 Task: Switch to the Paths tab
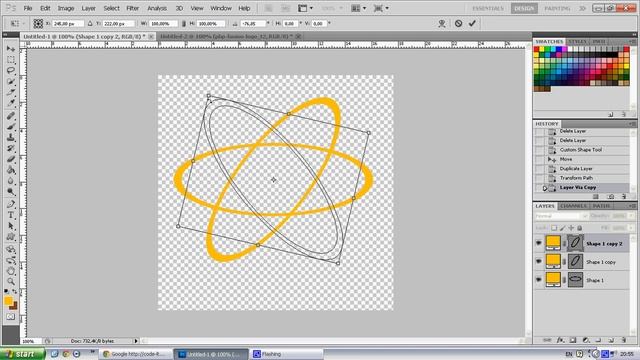pos(601,206)
